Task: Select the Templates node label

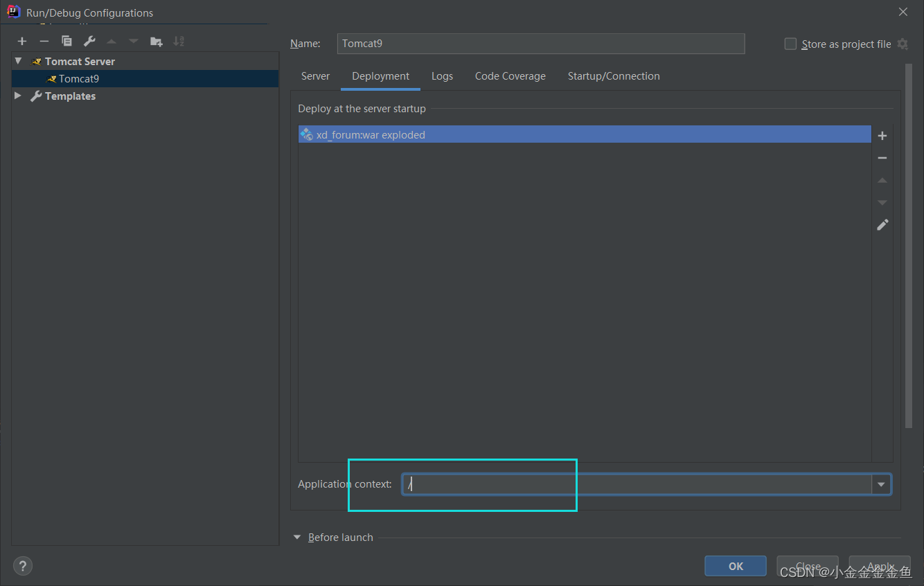Action: click(70, 96)
